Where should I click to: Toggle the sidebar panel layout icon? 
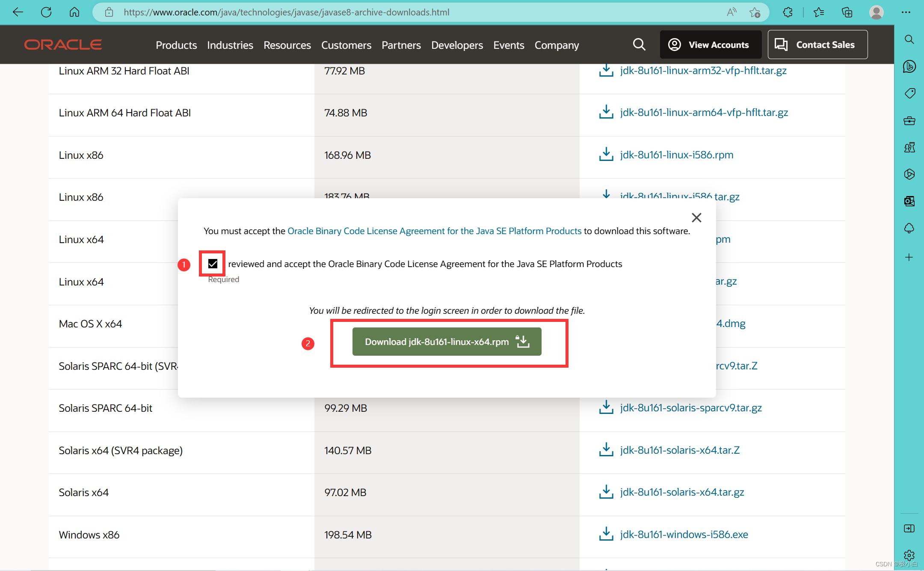pyautogui.click(x=909, y=529)
